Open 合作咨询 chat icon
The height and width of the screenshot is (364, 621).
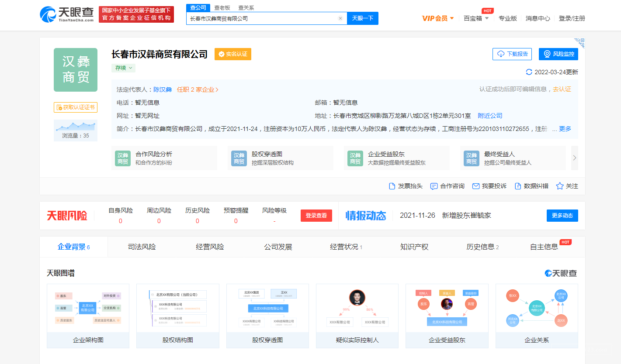pyautogui.click(x=434, y=186)
